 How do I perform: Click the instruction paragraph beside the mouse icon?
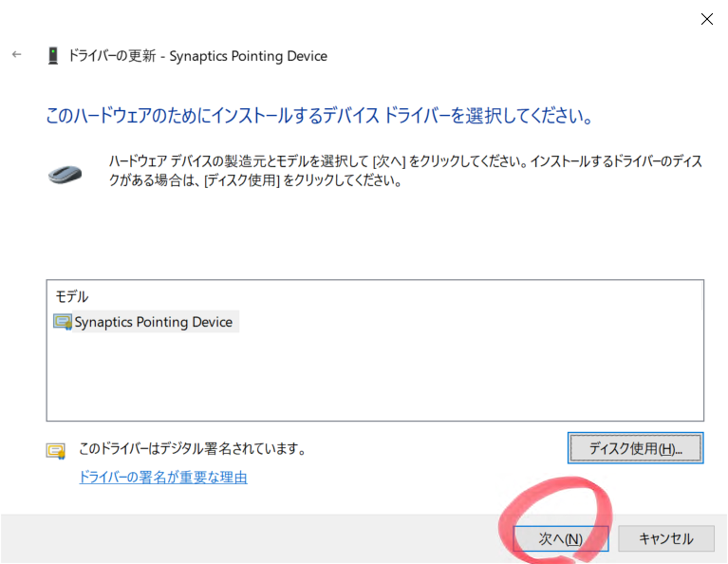pyautogui.click(x=405, y=171)
